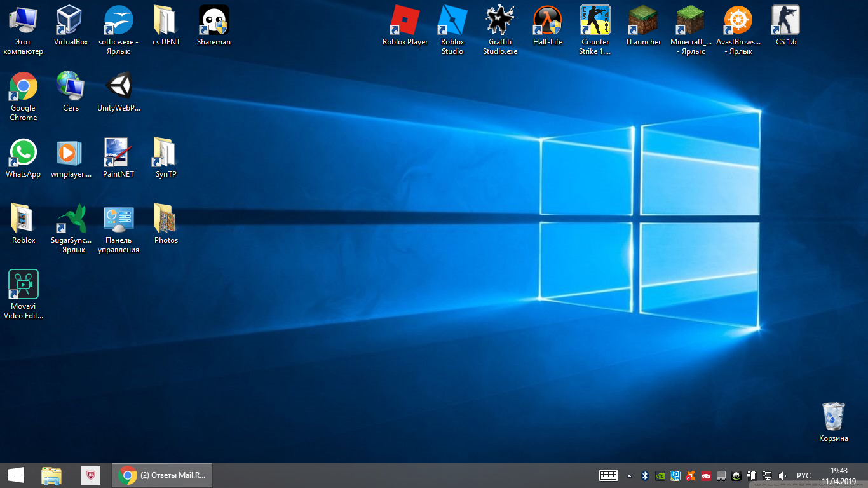Click the UnityWebPlayer desktop icon
This screenshot has height=488, width=868.
(118, 91)
